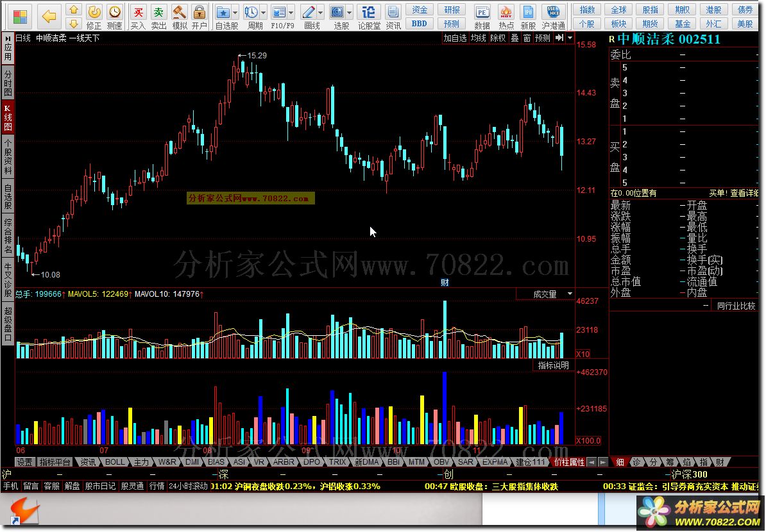Click the 研报 research report button
This screenshot has width=766, height=532.
[452, 10]
